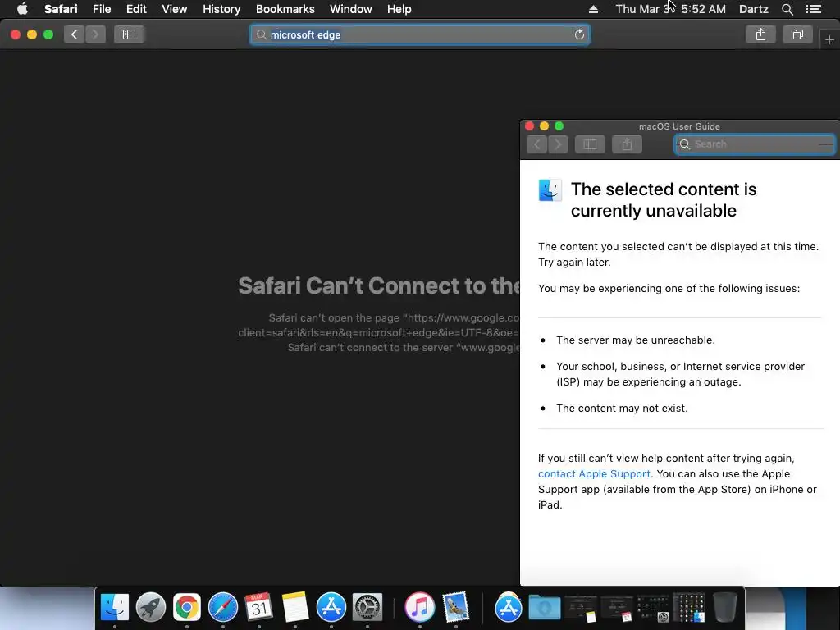840x630 pixels.
Task: Add a new tab with plus button
Action: pyautogui.click(x=829, y=40)
